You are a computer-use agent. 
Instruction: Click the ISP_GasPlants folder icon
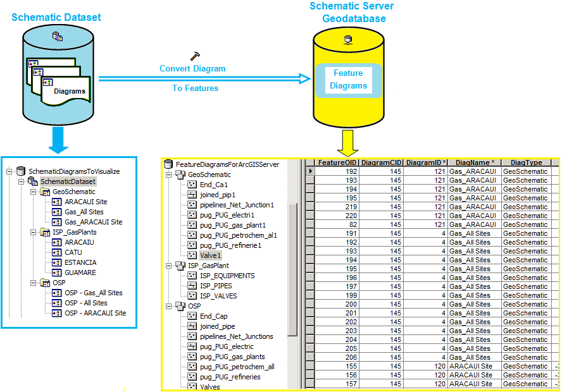(45, 232)
